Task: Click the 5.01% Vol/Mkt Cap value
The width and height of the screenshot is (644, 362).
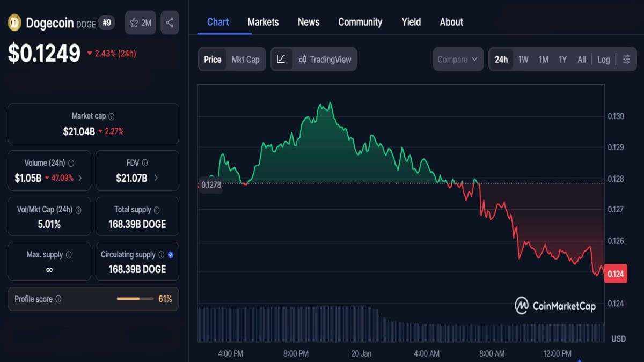Action: pyautogui.click(x=49, y=224)
